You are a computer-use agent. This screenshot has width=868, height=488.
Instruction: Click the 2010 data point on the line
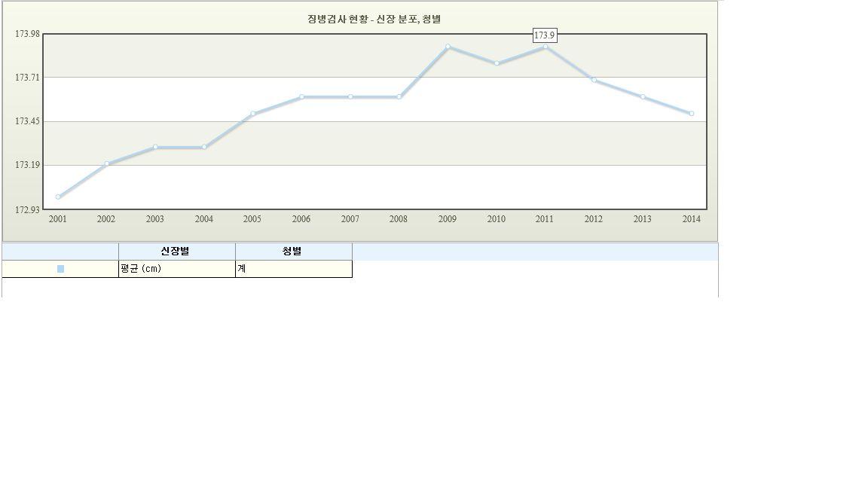pyautogui.click(x=497, y=63)
